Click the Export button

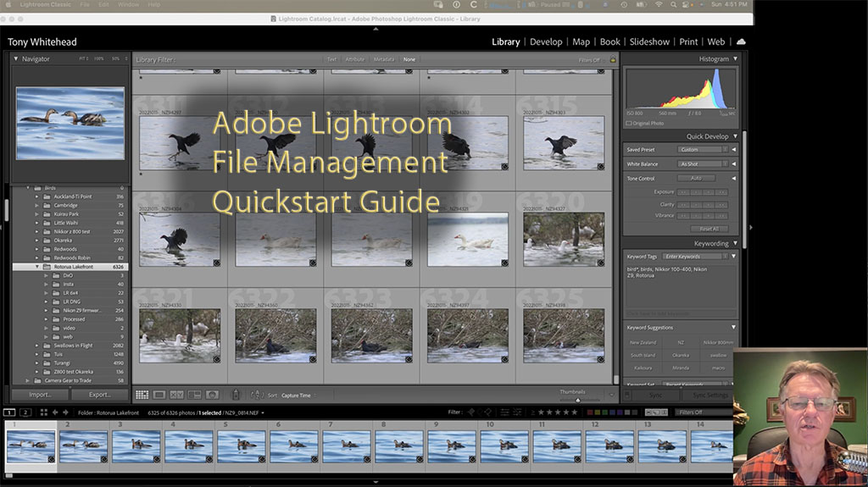[x=100, y=395]
